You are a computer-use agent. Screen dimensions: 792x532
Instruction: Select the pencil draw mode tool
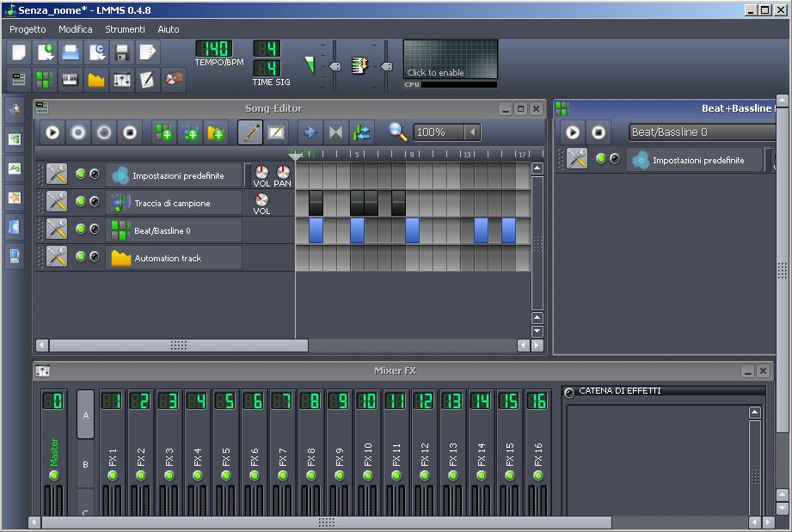click(250, 132)
